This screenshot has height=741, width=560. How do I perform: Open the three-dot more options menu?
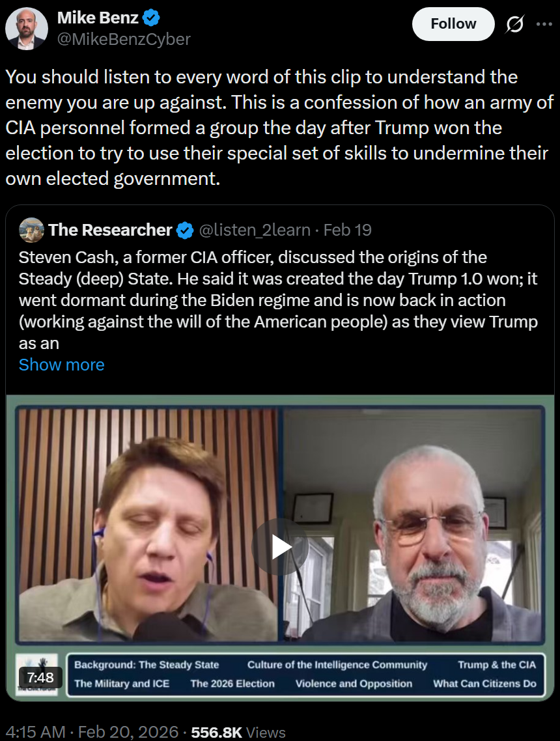544,25
